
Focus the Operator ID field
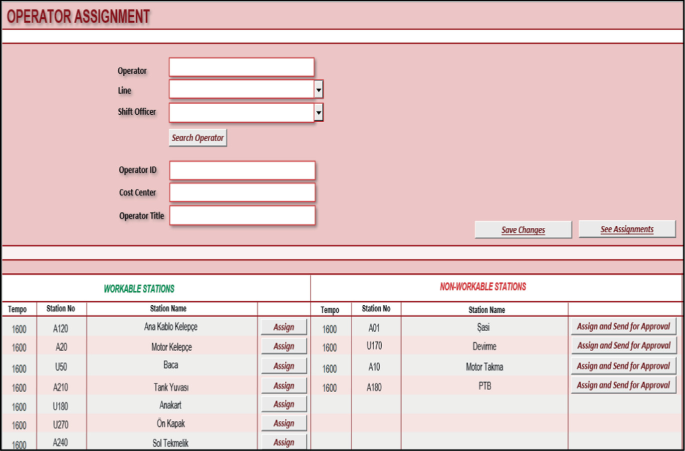[242, 170]
